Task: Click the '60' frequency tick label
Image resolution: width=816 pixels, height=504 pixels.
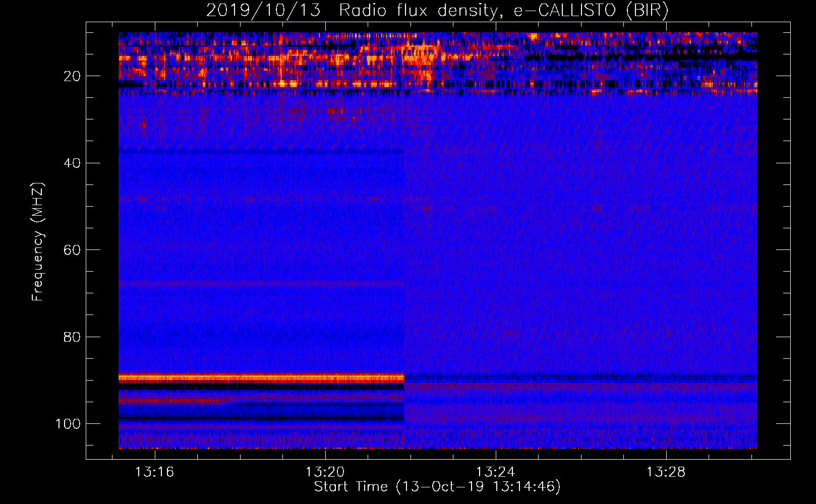Action: tap(73, 250)
